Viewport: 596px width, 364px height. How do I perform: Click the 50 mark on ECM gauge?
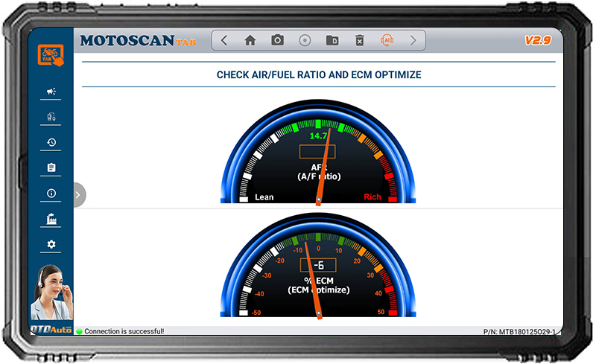click(381, 312)
